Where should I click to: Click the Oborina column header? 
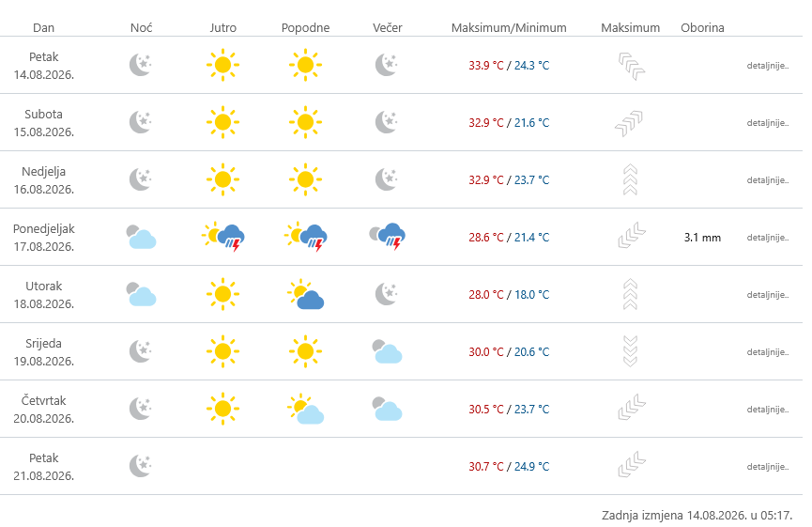pyautogui.click(x=702, y=28)
